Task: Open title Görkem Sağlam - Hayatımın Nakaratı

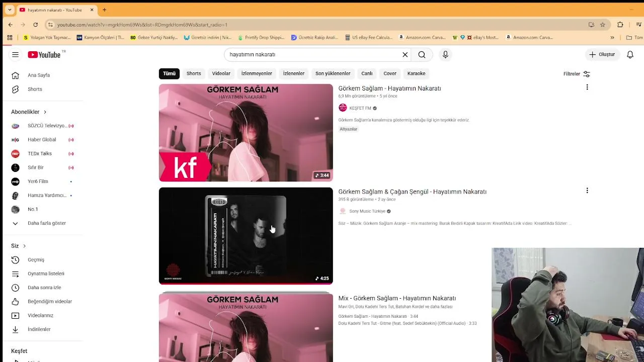Action: 389,88
